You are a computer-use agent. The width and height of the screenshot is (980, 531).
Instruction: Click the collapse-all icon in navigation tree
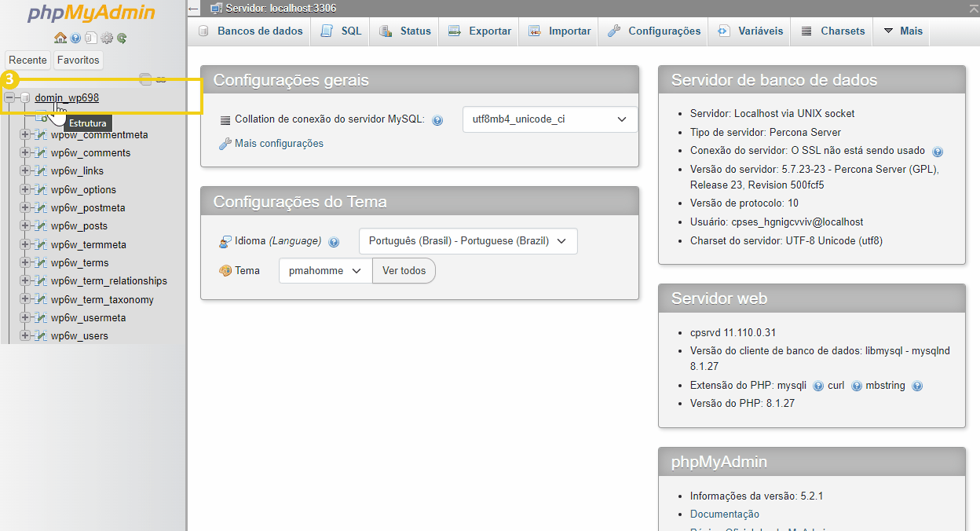point(145,78)
